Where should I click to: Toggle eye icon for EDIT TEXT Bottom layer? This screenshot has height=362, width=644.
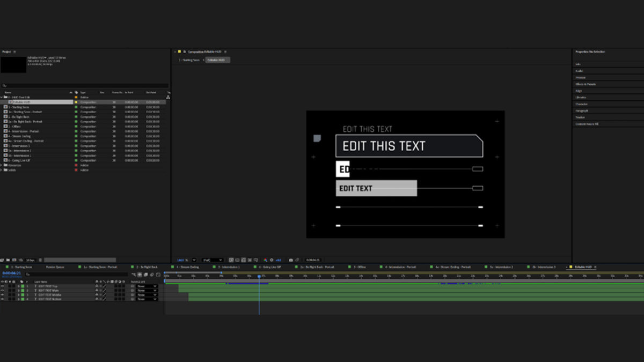click(2, 299)
